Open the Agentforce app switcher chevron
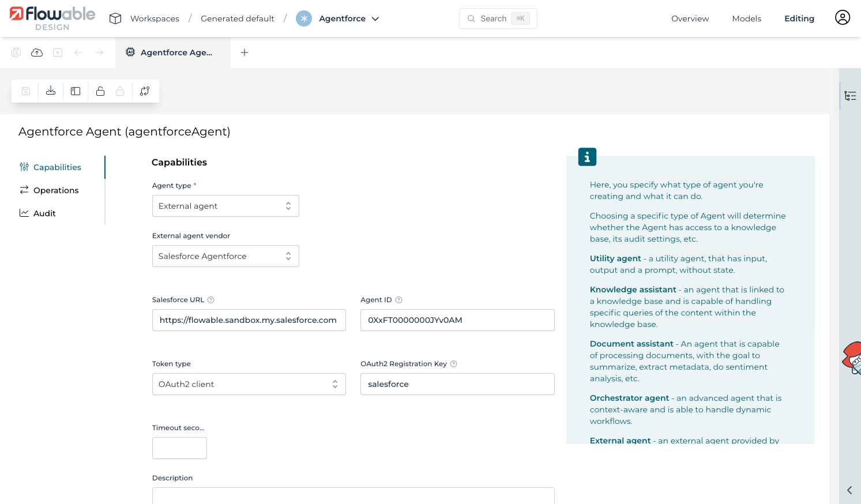The image size is (861, 504). 375,18
